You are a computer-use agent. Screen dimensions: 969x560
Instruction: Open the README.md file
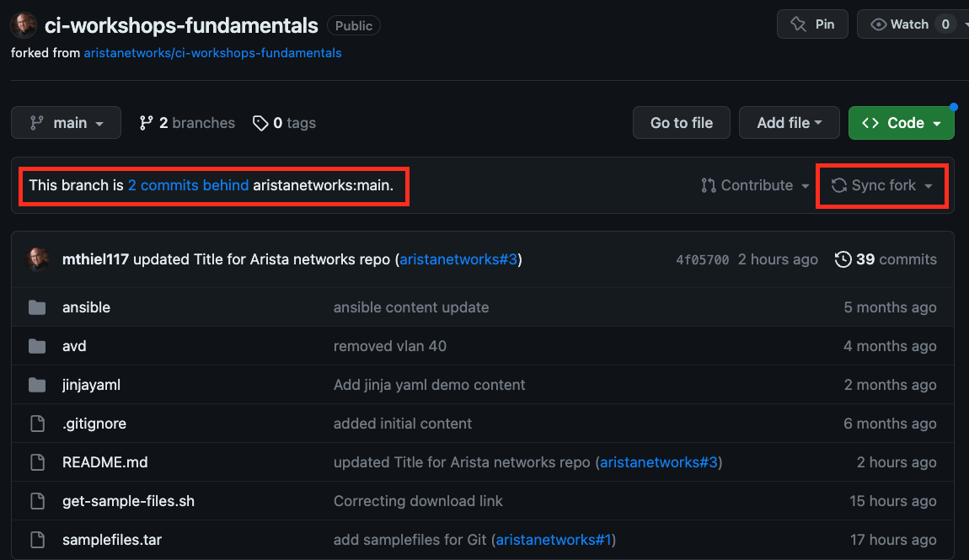104,462
